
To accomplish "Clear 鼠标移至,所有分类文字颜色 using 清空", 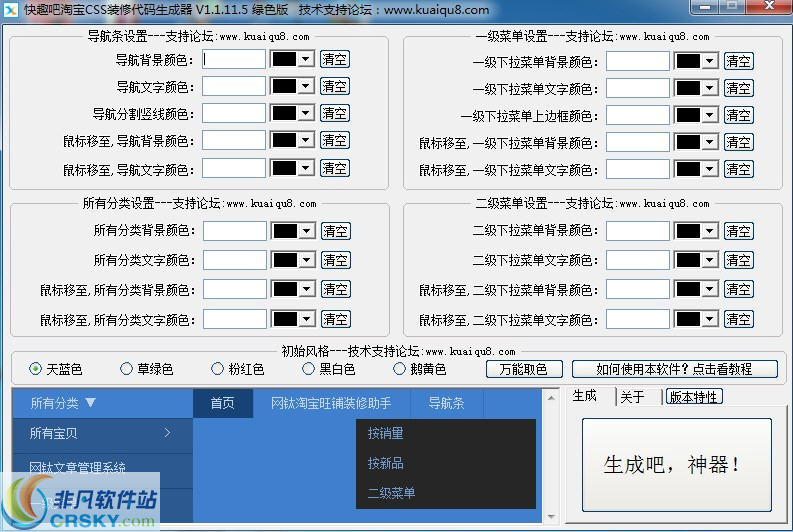I will click(335, 319).
